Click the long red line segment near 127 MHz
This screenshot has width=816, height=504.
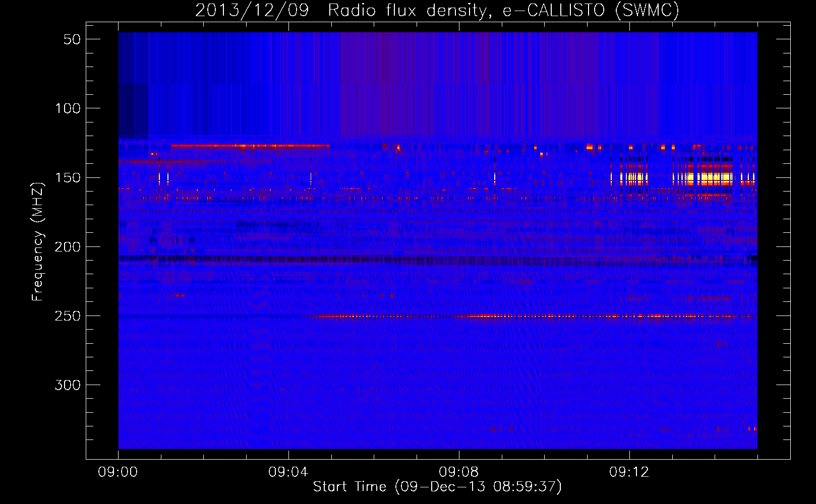[x=250, y=146]
